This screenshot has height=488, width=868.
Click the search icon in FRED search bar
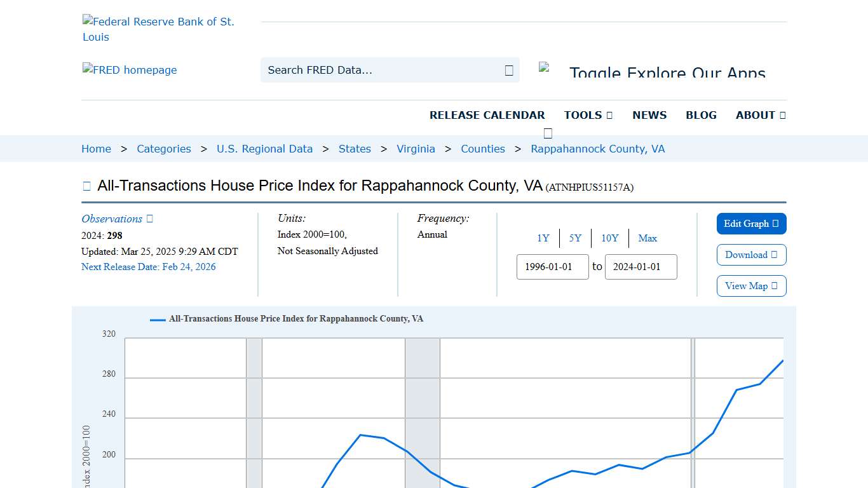(508, 70)
